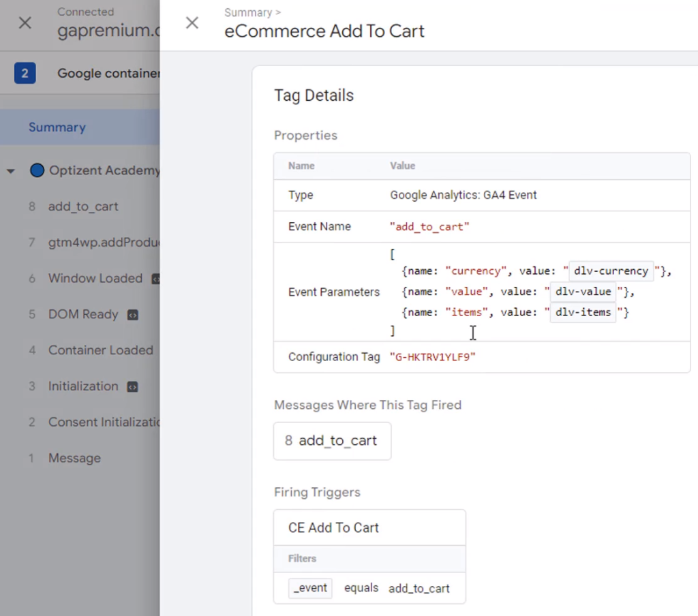Open the dlv-items variable chip

pos(583,312)
